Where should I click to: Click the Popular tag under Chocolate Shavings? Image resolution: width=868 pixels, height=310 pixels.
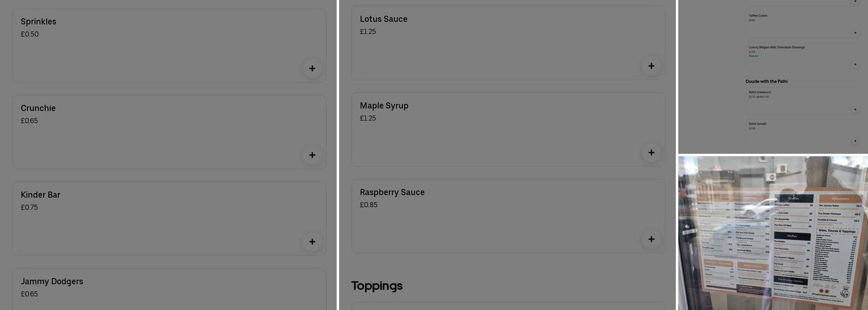[753, 56]
